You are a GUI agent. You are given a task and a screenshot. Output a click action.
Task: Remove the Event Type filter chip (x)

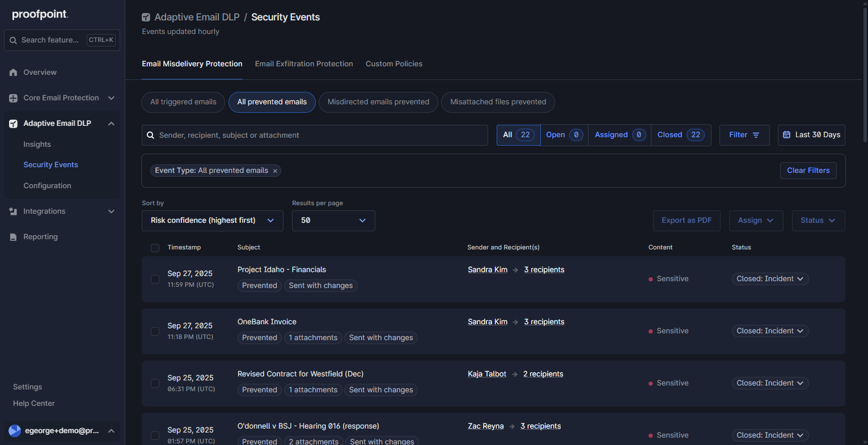[x=275, y=171]
